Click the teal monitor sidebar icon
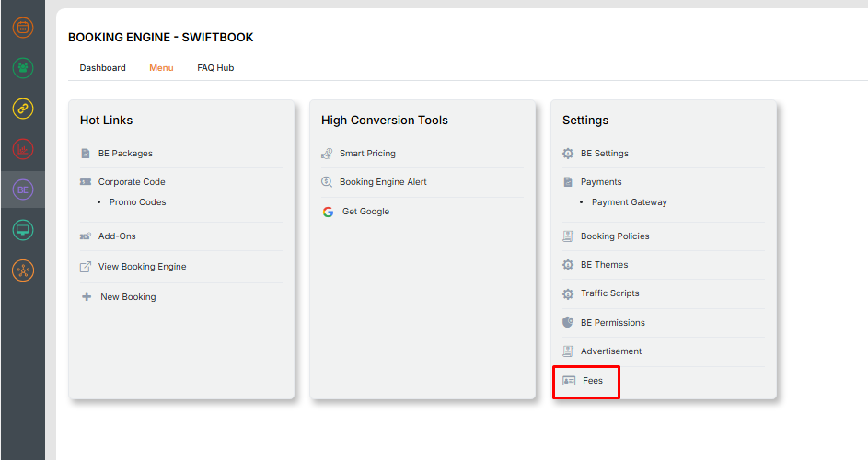This screenshot has height=460, width=868. (23, 230)
